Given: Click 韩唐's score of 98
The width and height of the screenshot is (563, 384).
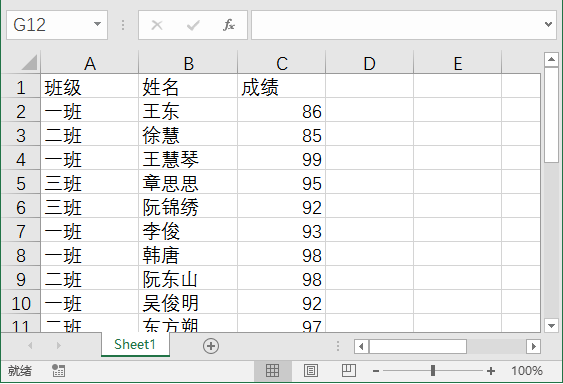Looking at the screenshot, I should coord(282,254).
